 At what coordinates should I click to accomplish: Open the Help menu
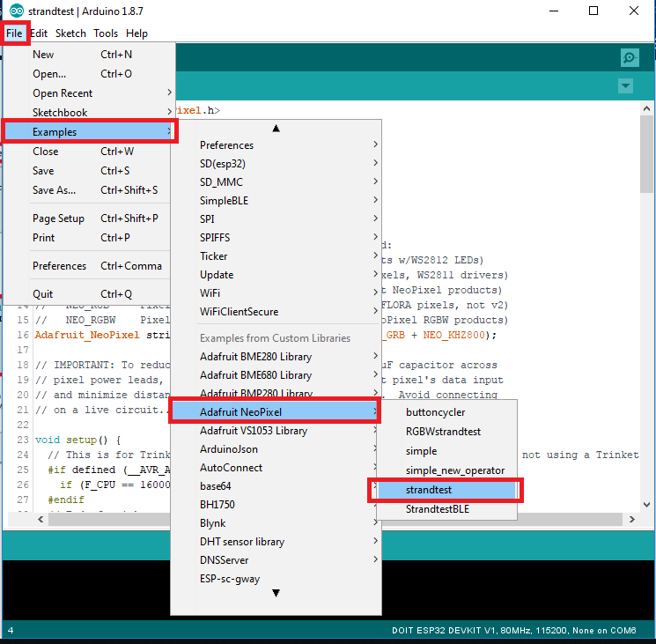click(136, 33)
